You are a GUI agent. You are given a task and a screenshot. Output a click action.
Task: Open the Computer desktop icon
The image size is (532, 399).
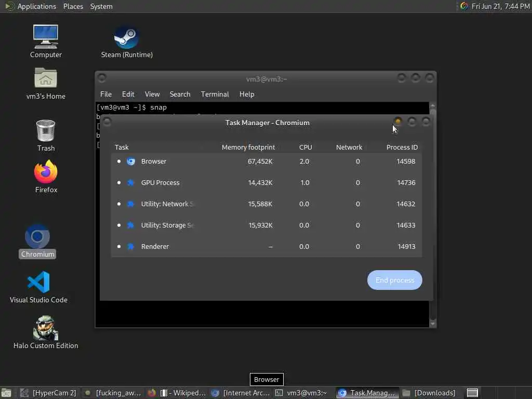[x=46, y=42]
